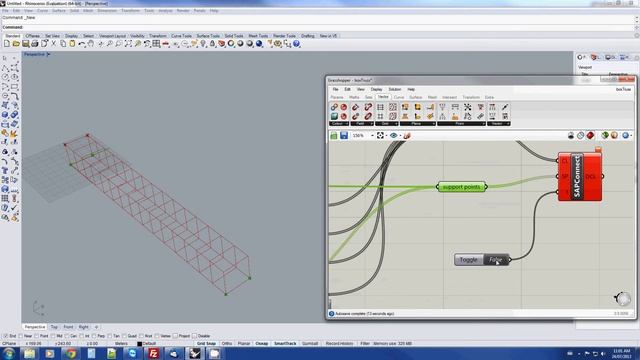Toggle the Int osnap checkbox

tap(81, 336)
